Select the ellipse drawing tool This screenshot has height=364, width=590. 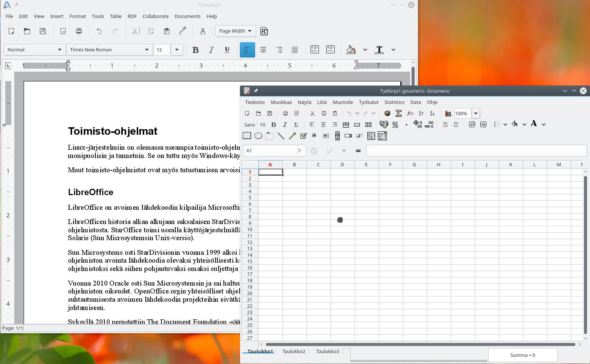click(258, 136)
